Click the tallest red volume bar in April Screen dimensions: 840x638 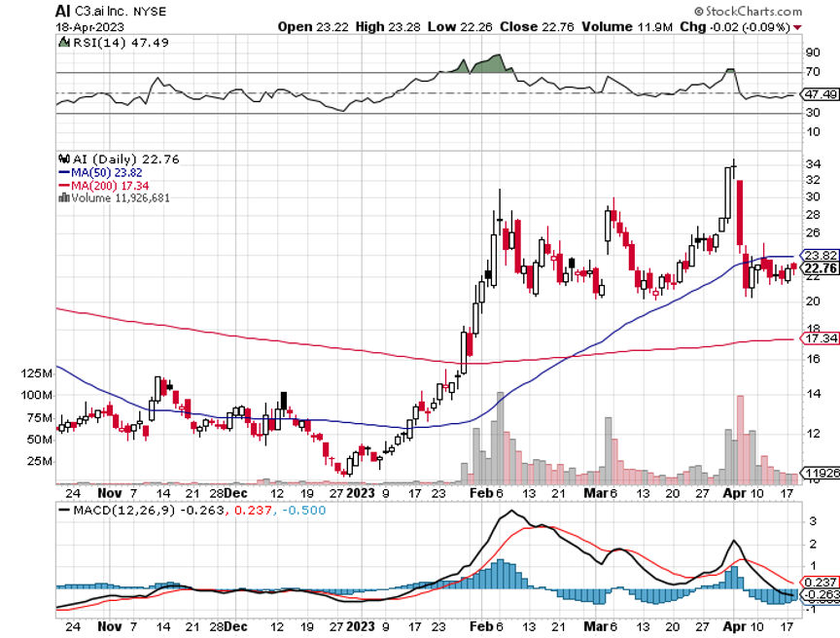(x=741, y=440)
